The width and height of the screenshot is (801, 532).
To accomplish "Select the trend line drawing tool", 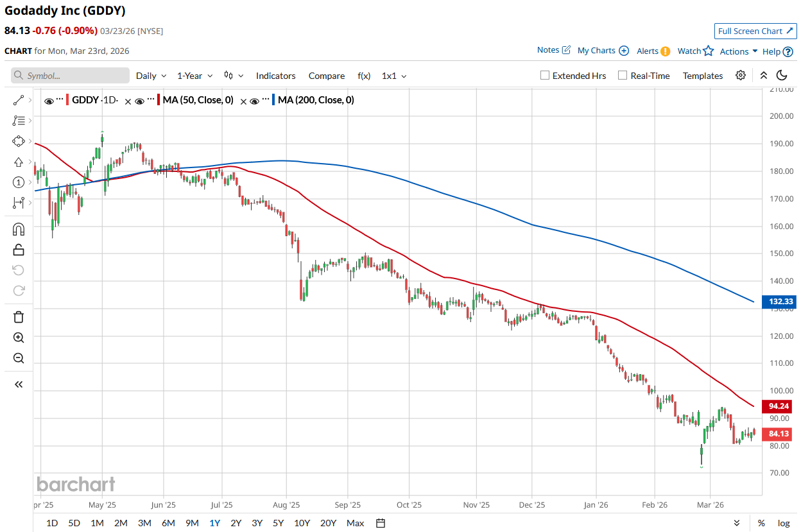I will click(18, 100).
